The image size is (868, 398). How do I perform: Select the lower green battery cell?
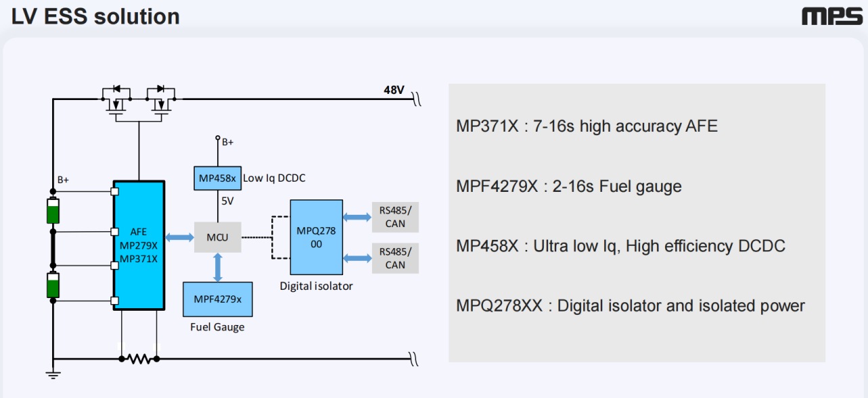[x=53, y=284]
